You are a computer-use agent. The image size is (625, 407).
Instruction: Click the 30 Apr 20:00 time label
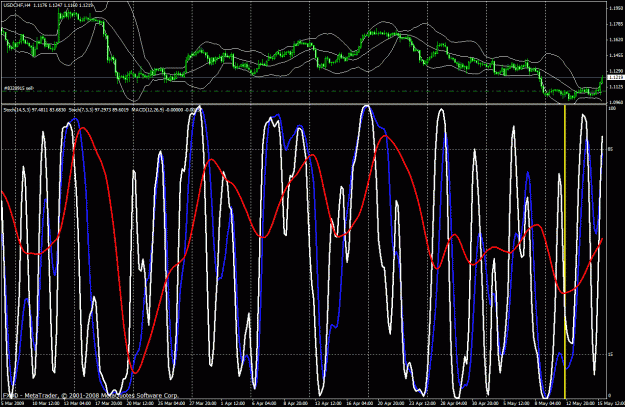(486, 403)
